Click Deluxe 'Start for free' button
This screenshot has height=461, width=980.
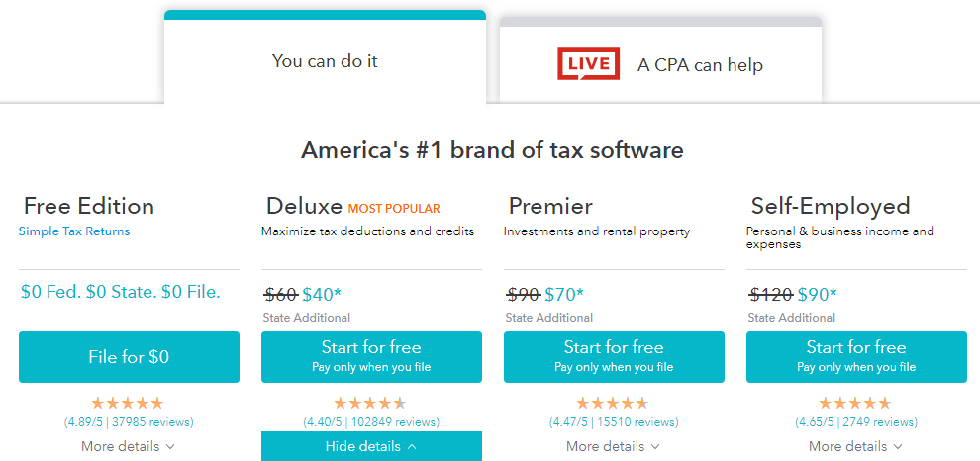[371, 356]
